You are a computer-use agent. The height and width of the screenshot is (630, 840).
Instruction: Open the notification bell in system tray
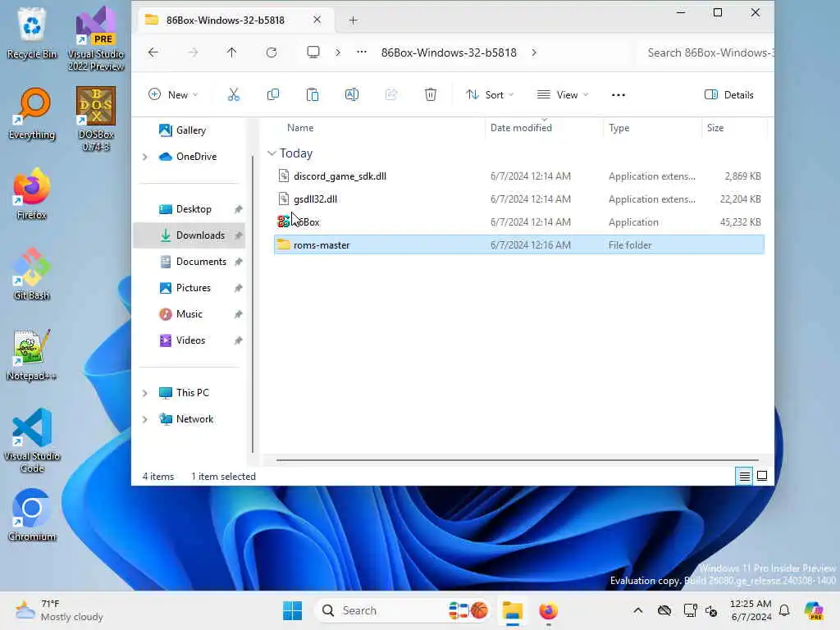pos(784,610)
